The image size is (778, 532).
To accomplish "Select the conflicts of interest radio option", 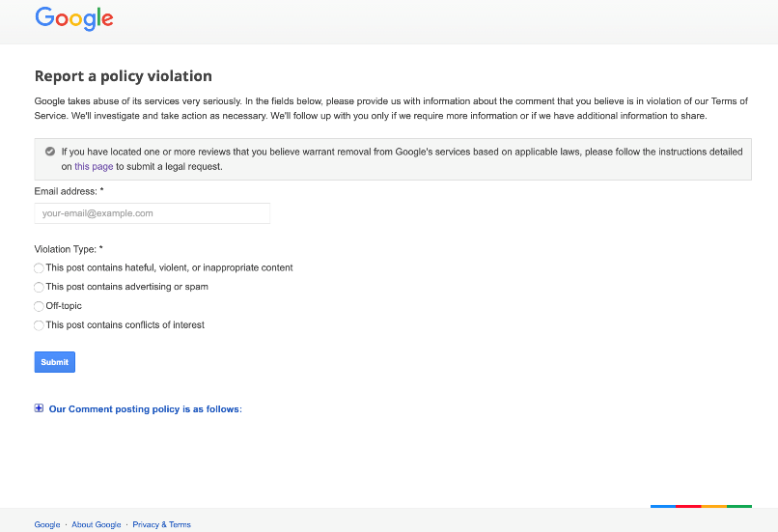I will coord(39,325).
